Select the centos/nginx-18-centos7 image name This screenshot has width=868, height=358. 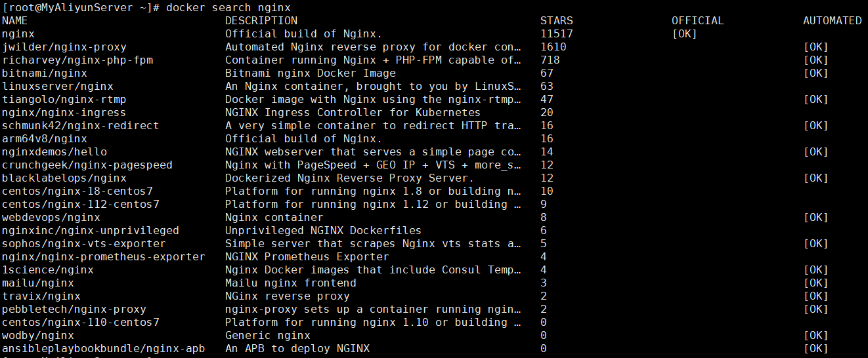(x=77, y=191)
